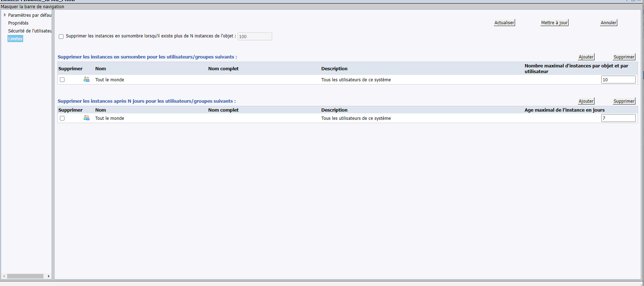644x286 pixels.
Task: Enable deleting excess instances beyond N checkbox
Action: (61, 36)
